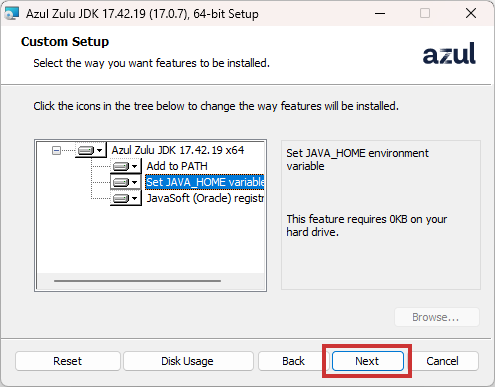This screenshot has height=387, width=495.
Task: Select Azul Zulu JDK 17.42.19 x64 item
Action: (178, 150)
